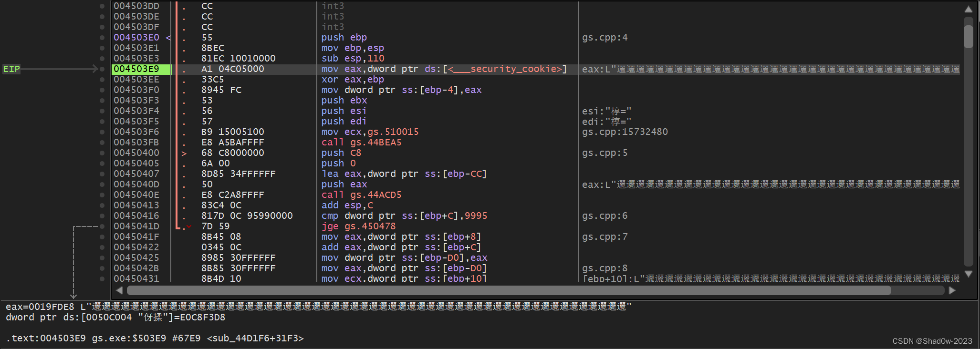Viewport: 980px width, 349px height.
Task: Click the gs.cpp:5 source comment
Action: (x=605, y=153)
